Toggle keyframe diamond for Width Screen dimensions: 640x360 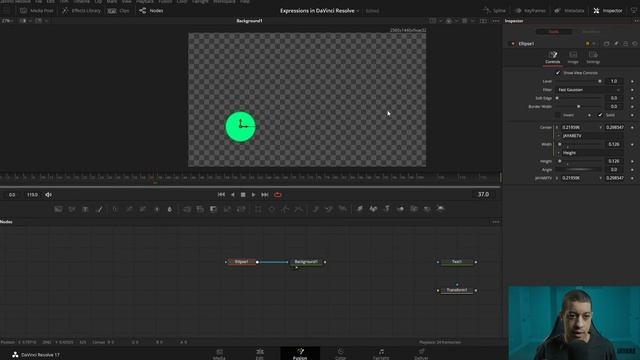(x=632, y=144)
